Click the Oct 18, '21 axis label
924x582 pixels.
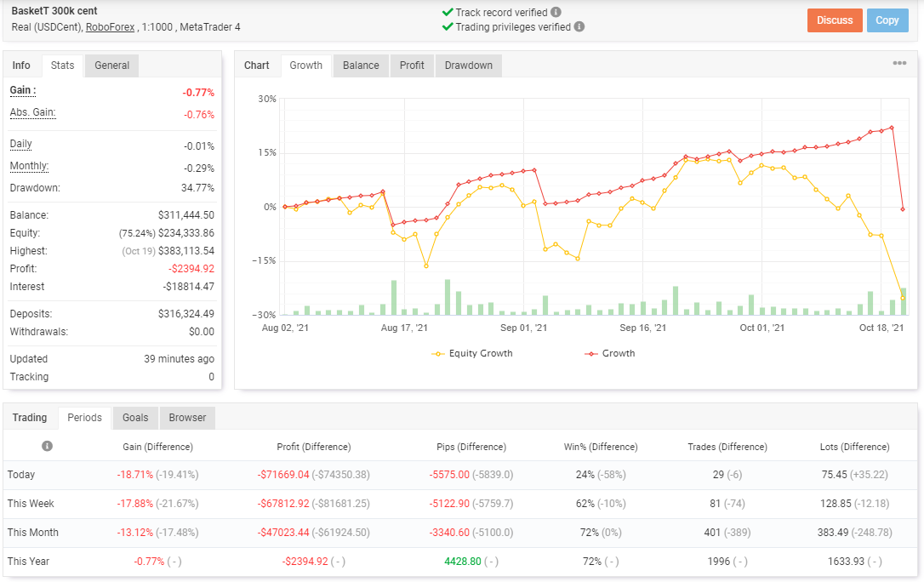881,328
